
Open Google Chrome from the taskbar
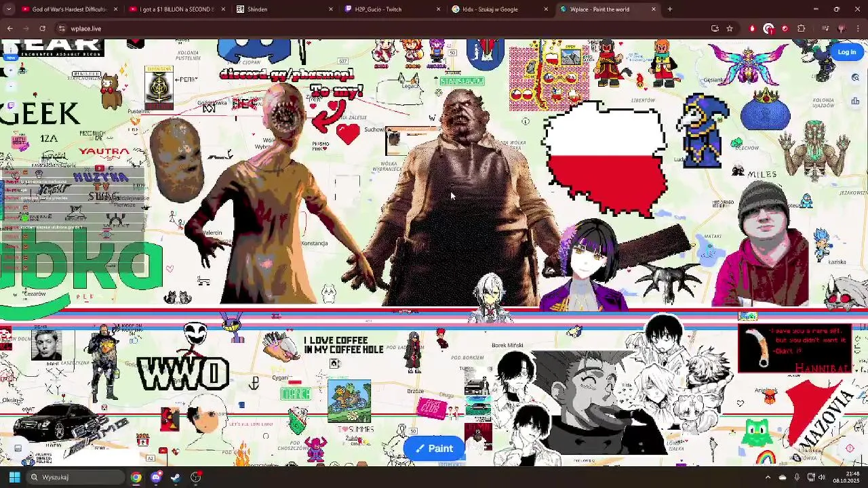[136, 477]
